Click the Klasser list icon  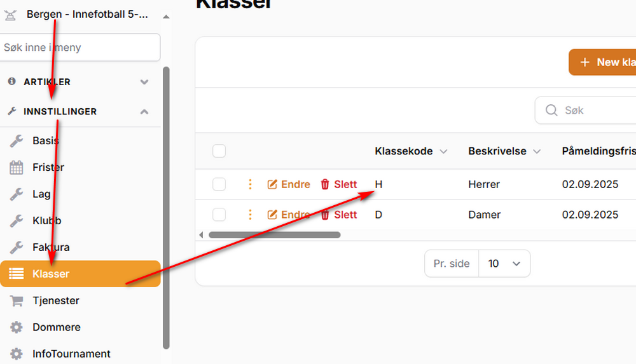pos(17,274)
